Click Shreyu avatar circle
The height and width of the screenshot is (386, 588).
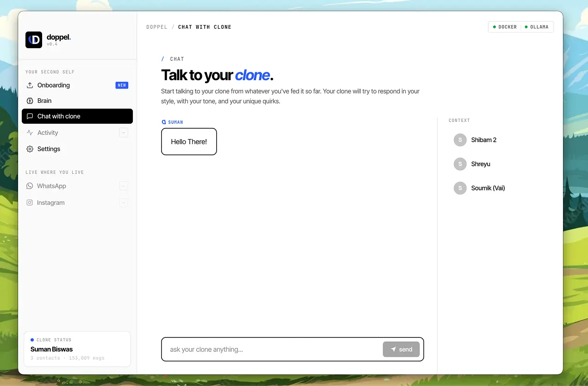(460, 164)
